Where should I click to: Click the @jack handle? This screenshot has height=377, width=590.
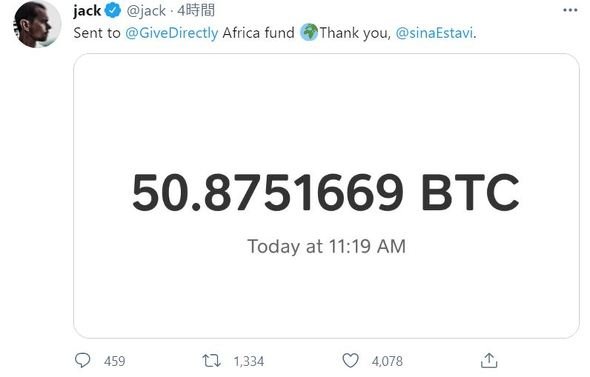[x=146, y=11]
